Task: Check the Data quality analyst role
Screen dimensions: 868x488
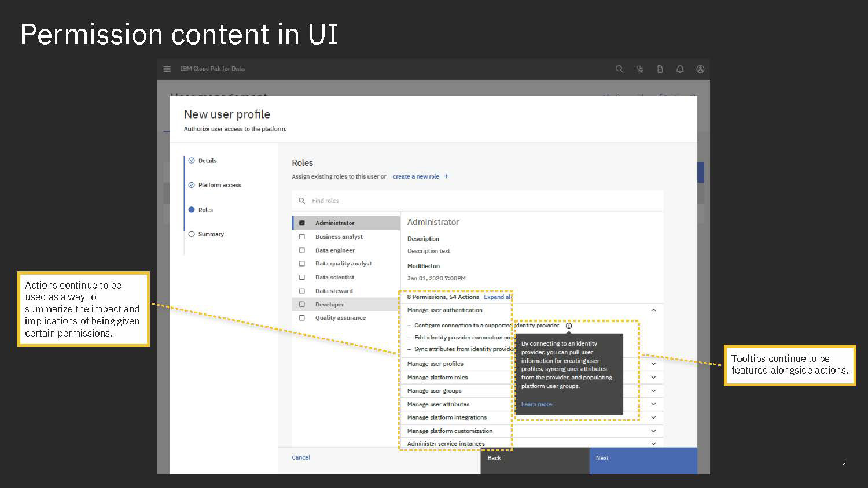Action: 301,264
